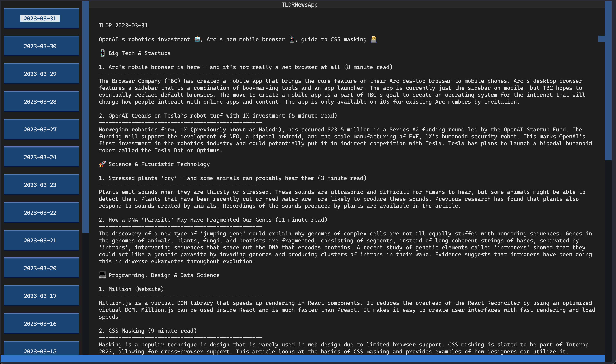The image size is (616, 364).
Task: Click 'CSS Masking (9 minute read)' headline
Action: 148,331
